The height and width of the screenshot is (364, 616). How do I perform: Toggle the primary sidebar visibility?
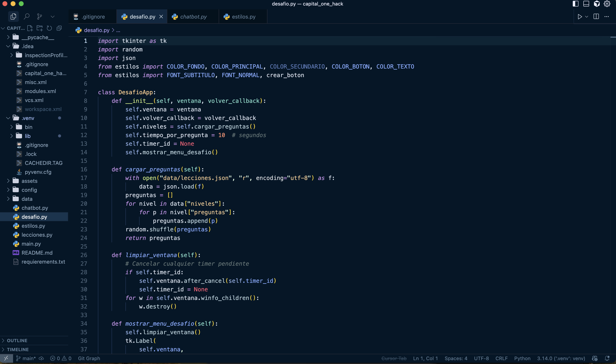pos(575,4)
